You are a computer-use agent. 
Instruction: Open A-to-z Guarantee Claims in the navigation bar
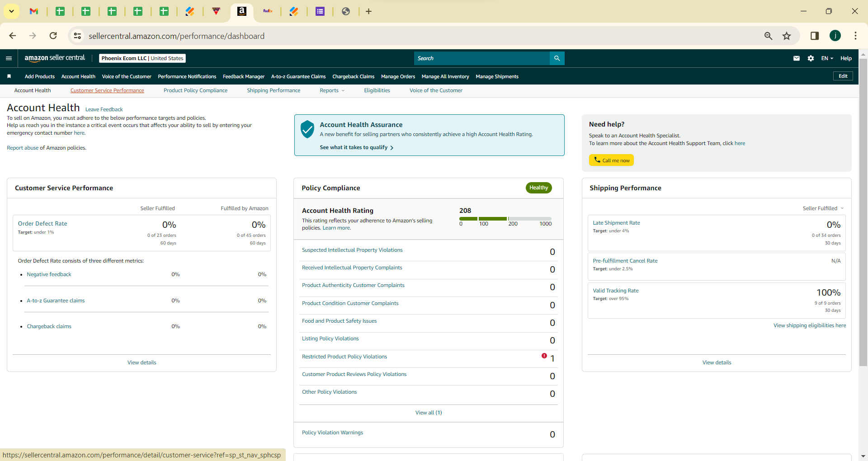coord(298,76)
